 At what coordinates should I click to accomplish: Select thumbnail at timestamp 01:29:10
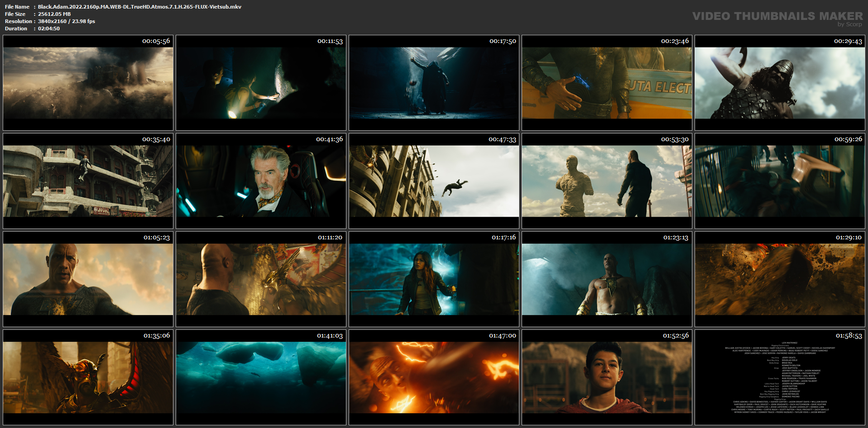click(x=780, y=279)
